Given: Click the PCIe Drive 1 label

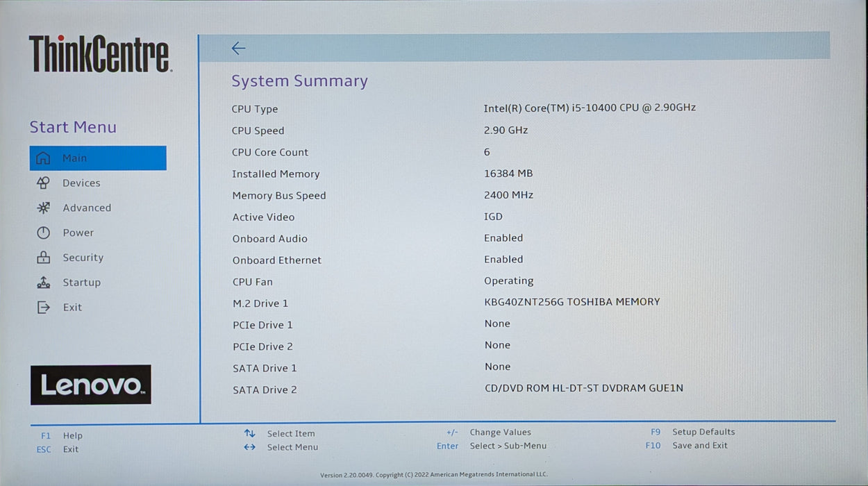Looking at the screenshot, I should (x=263, y=325).
